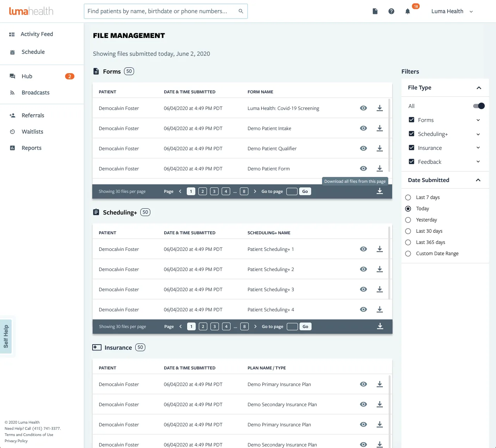Click Go to page input in Forms

[x=292, y=191]
